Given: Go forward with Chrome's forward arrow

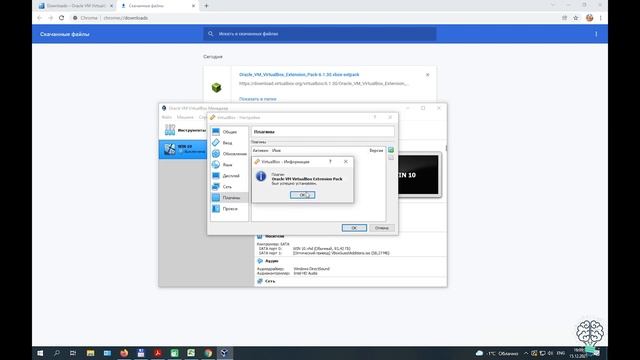Looking at the screenshot, I should coord(50,18).
